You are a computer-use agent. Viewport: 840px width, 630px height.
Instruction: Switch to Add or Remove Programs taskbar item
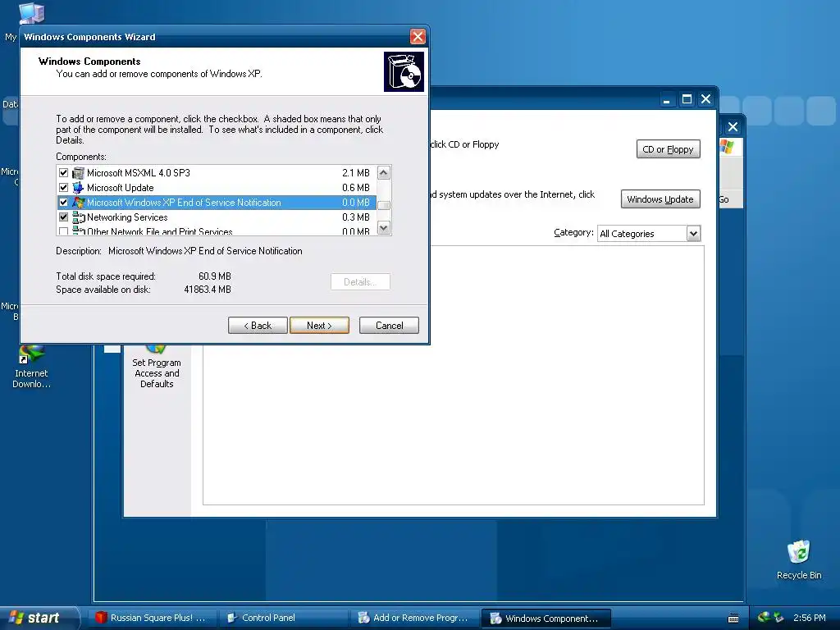(x=413, y=618)
